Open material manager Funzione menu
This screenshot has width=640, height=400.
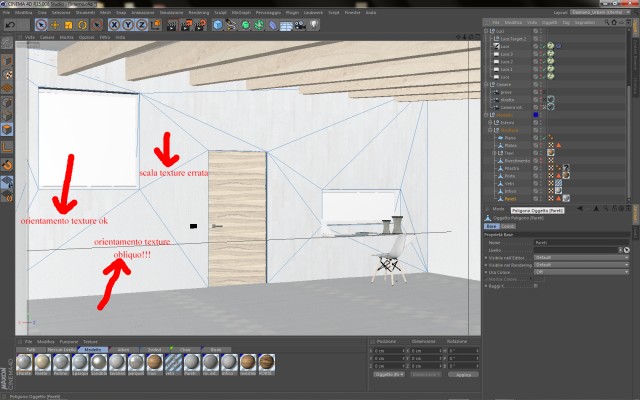coord(69,342)
